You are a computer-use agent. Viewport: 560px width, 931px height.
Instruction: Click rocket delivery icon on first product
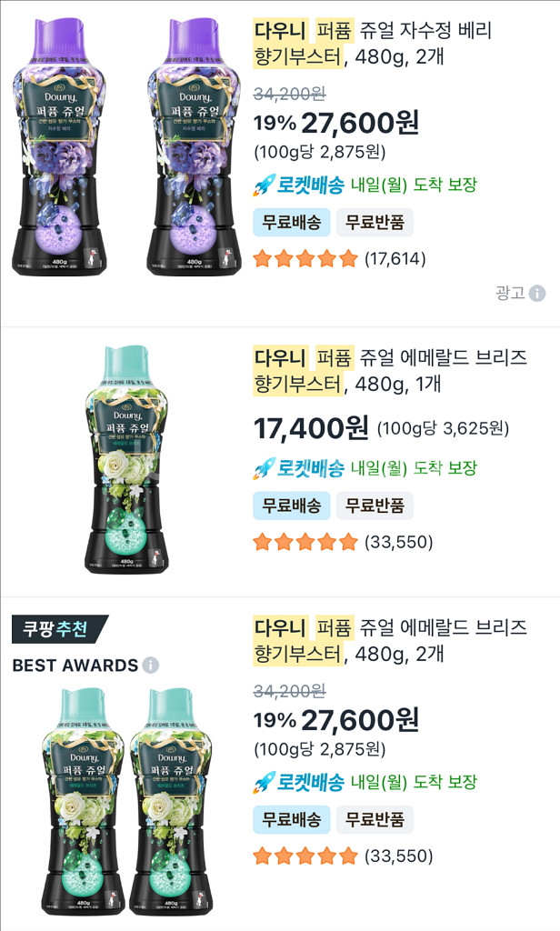(264, 185)
